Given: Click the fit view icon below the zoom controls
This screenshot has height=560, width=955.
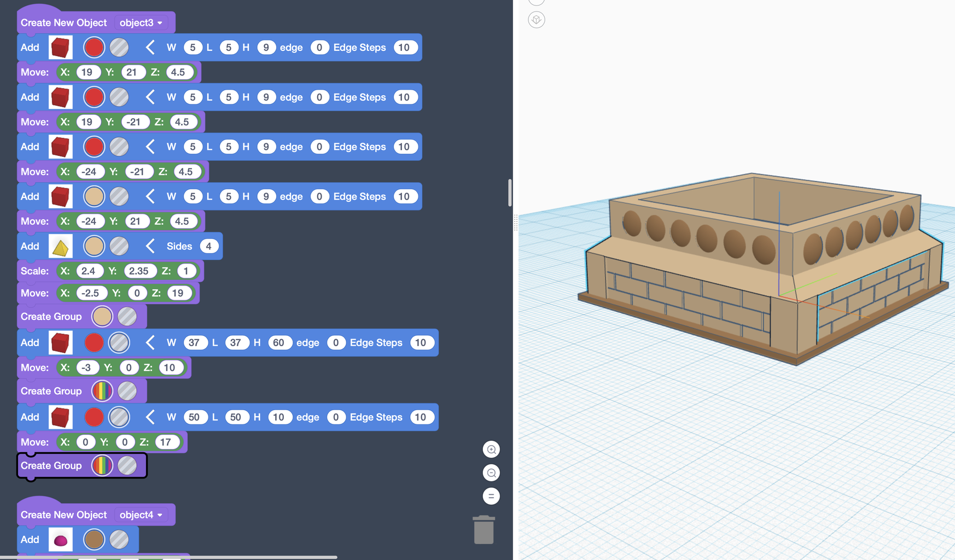Looking at the screenshot, I should pos(491,496).
